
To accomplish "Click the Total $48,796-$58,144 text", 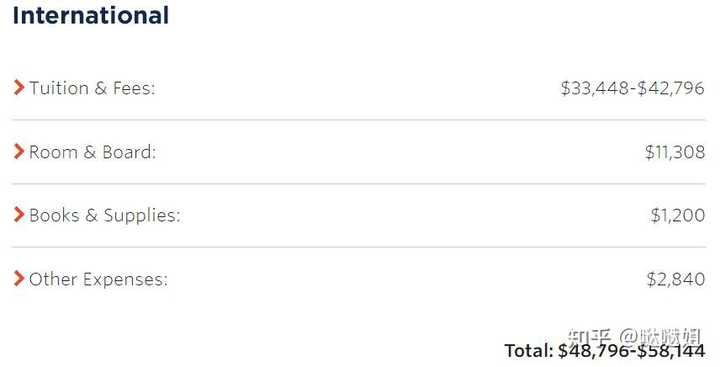I will click(605, 351).
